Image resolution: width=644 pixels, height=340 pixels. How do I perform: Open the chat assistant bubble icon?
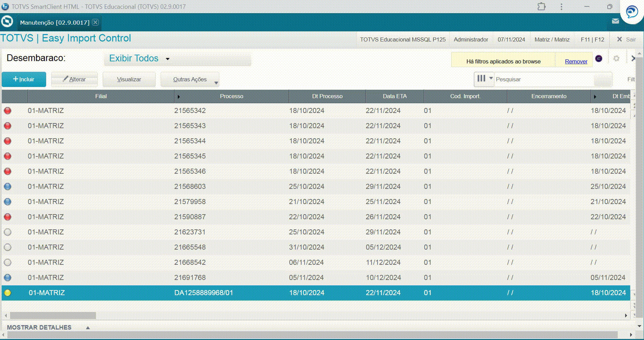[632, 12]
